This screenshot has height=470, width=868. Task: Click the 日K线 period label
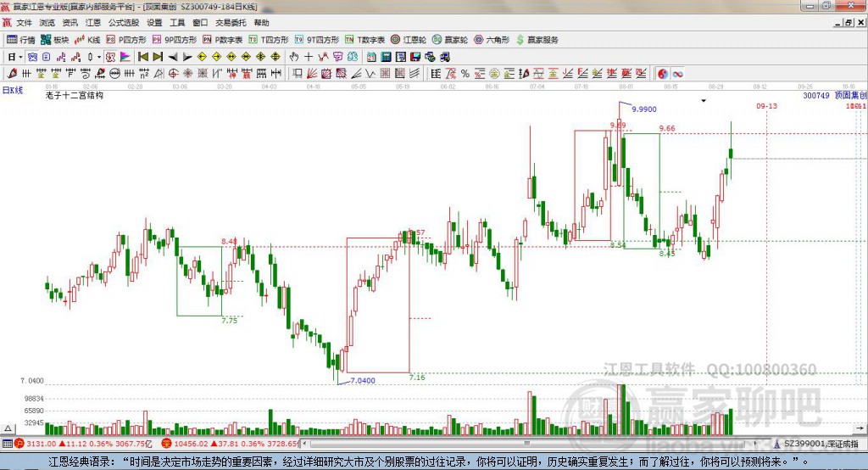point(12,90)
